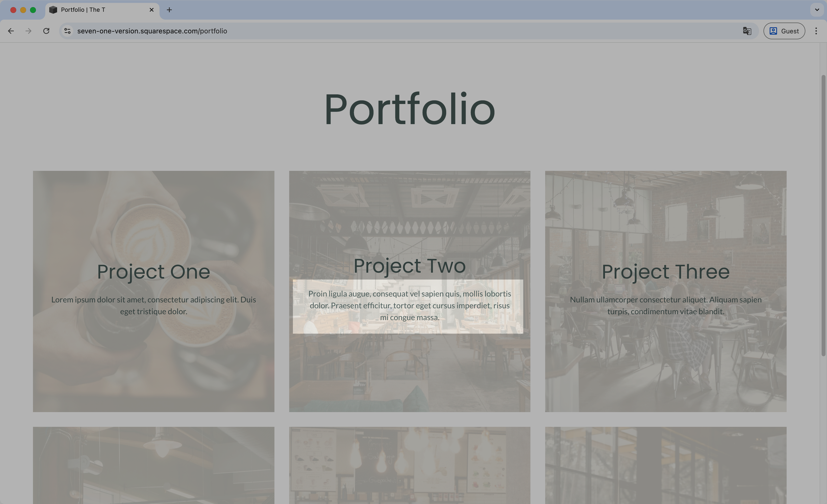This screenshot has width=827, height=504.
Task: Open Project Three heading link
Action: 665,272
